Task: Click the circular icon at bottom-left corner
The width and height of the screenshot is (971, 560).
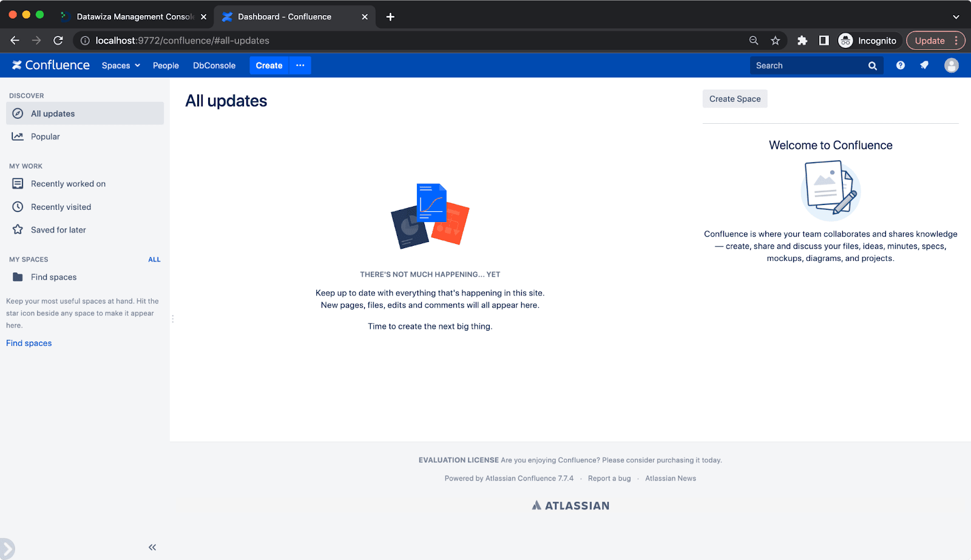Action: 6,549
